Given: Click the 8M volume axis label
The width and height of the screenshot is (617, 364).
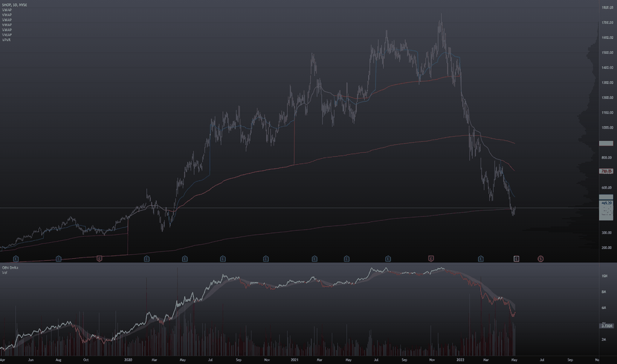Looking at the screenshot, I should (x=604, y=292).
